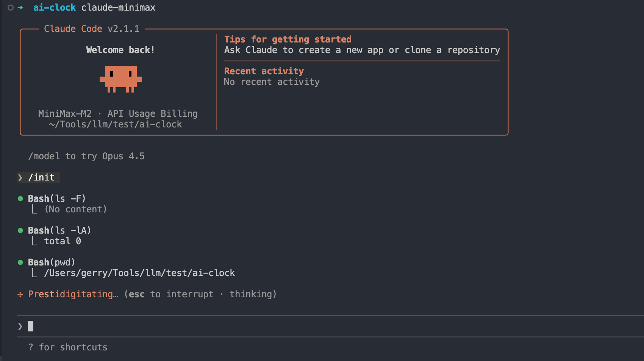The width and height of the screenshot is (644, 361).
Task: Select the 'Recent activity' heading
Action: click(x=264, y=71)
